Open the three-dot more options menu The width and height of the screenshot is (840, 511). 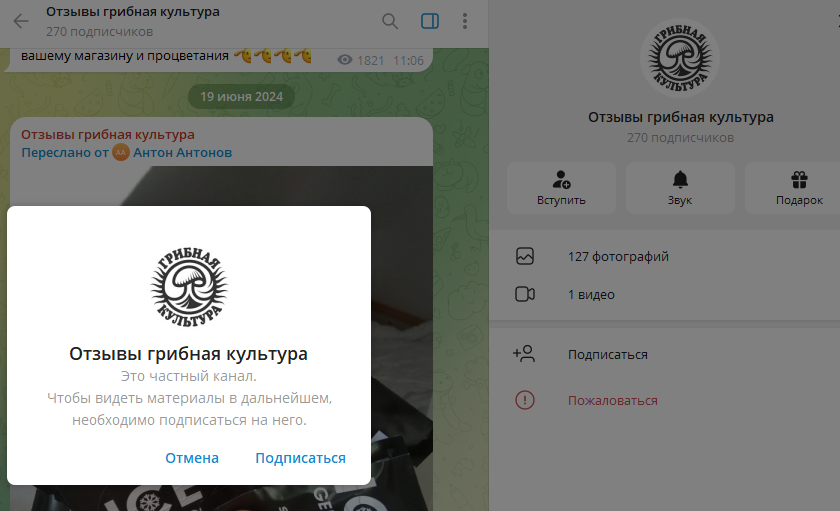(464, 21)
